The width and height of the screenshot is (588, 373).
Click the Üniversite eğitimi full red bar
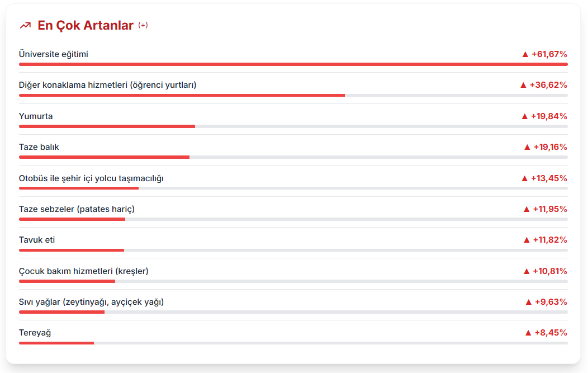(x=293, y=64)
